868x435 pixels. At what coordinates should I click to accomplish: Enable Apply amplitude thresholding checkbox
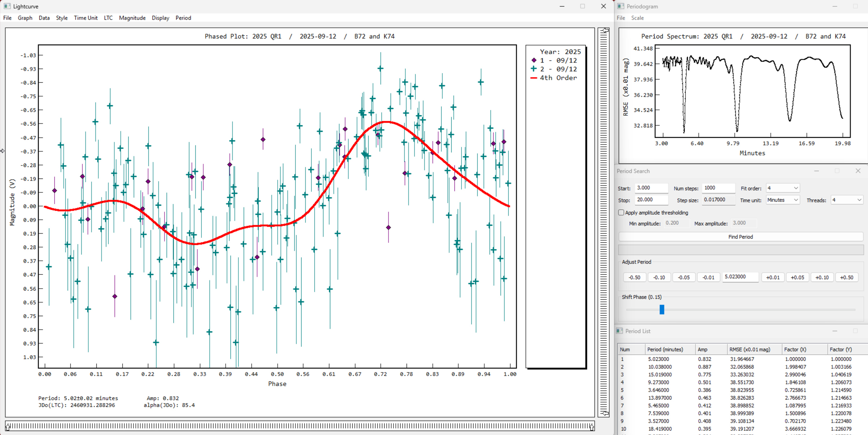coord(621,213)
